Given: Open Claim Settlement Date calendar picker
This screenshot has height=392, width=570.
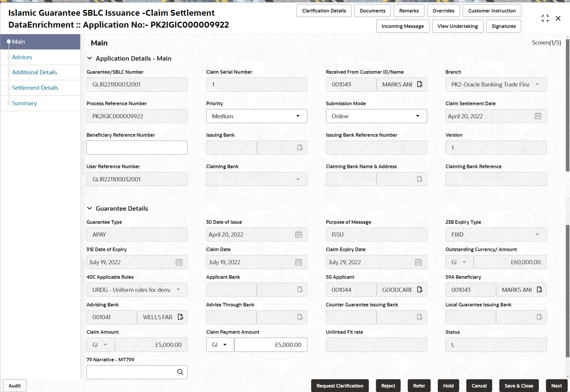Looking at the screenshot, I should (x=538, y=116).
